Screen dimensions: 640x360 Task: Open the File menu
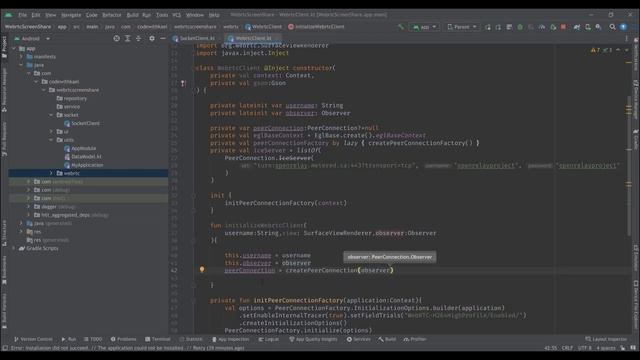pos(22,15)
